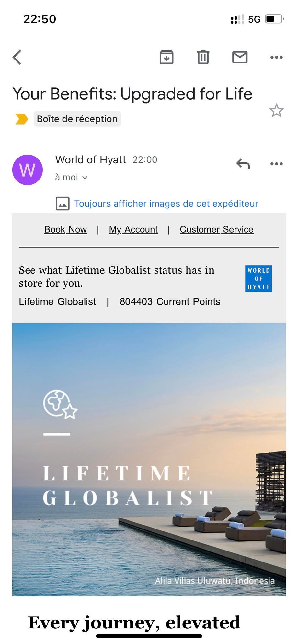
Task: Mark the email as unread
Action: (240, 57)
